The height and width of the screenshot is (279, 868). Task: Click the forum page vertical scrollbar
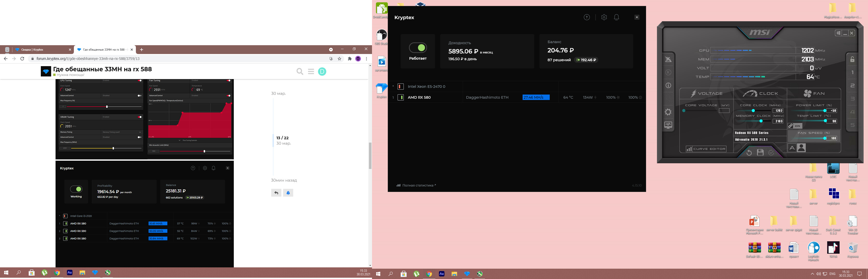[370, 156]
